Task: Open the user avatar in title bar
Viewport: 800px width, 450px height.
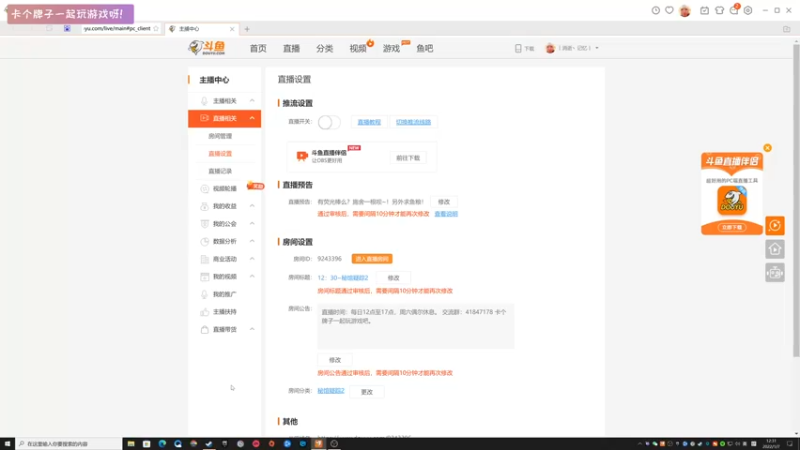Action: pyautogui.click(x=685, y=10)
